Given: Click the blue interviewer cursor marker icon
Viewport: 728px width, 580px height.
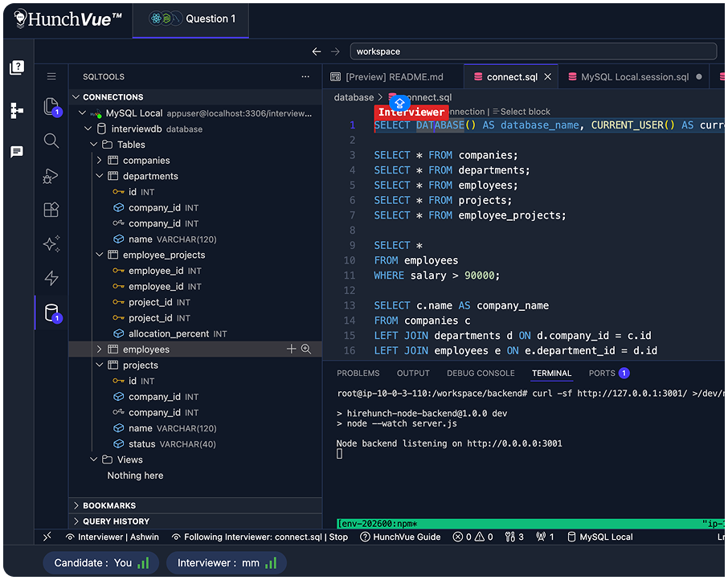Looking at the screenshot, I should click(399, 103).
